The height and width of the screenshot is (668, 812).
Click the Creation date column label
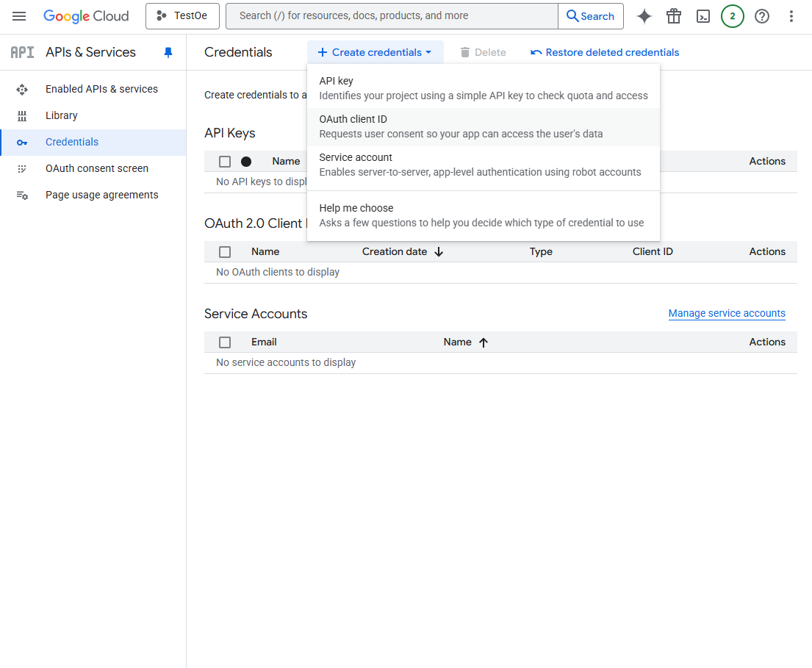(395, 251)
